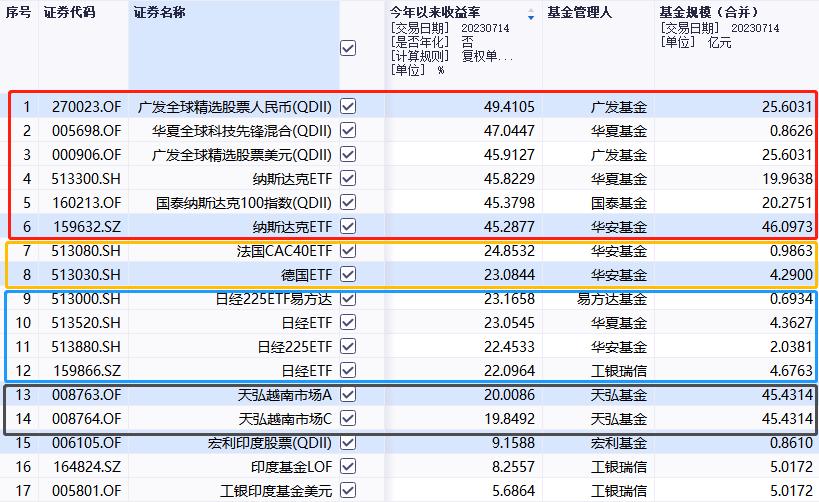
Task: Select the 序号 column header
Action: (x=18, y=12)
